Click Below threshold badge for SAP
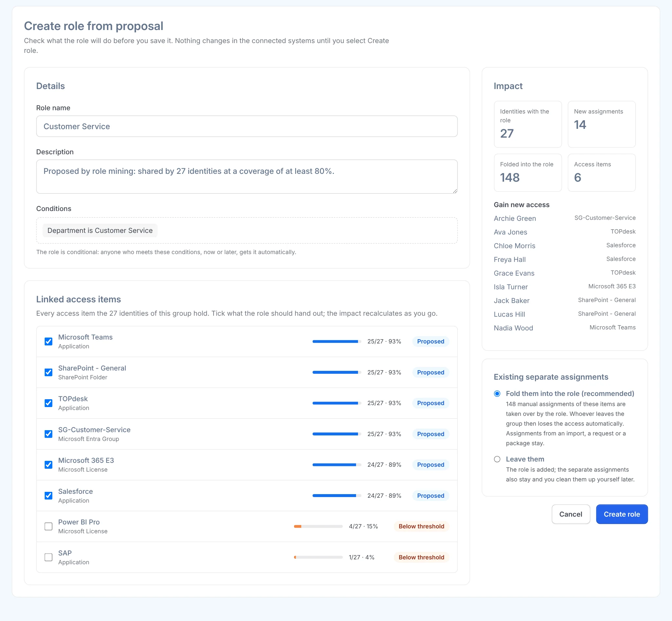The image size is (672, 621). pos(421,557)
